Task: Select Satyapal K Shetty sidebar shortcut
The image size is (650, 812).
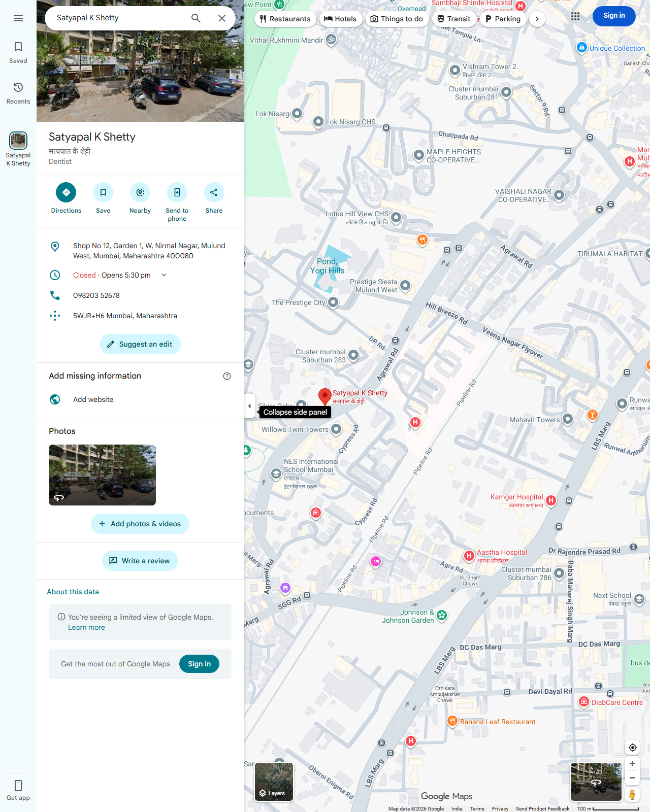Action: pos(18,149)
